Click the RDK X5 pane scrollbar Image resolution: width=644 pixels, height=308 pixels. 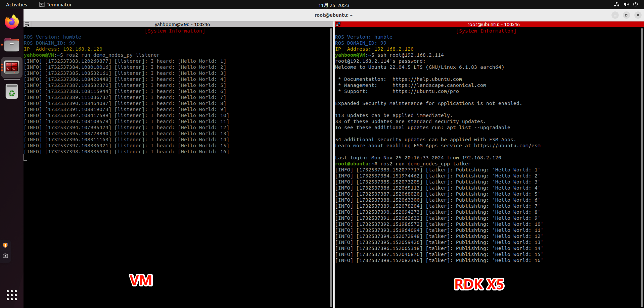pyautogui.click(x=642, y=167)
